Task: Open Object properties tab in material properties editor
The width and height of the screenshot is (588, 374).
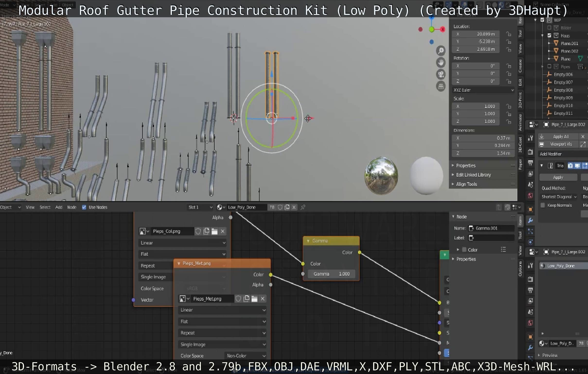Action: point(530,337)
